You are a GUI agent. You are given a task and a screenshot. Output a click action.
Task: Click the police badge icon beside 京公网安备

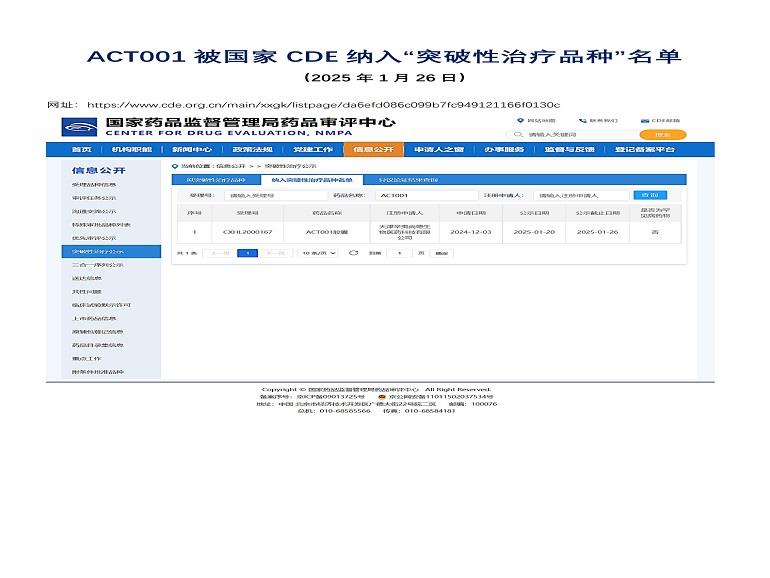[382, 396]
